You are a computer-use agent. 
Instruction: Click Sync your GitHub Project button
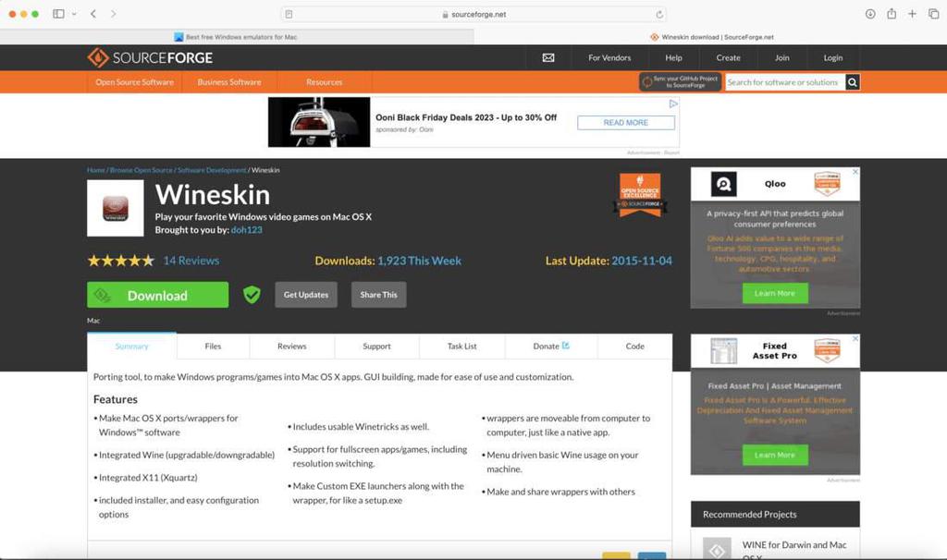(680, 82)
